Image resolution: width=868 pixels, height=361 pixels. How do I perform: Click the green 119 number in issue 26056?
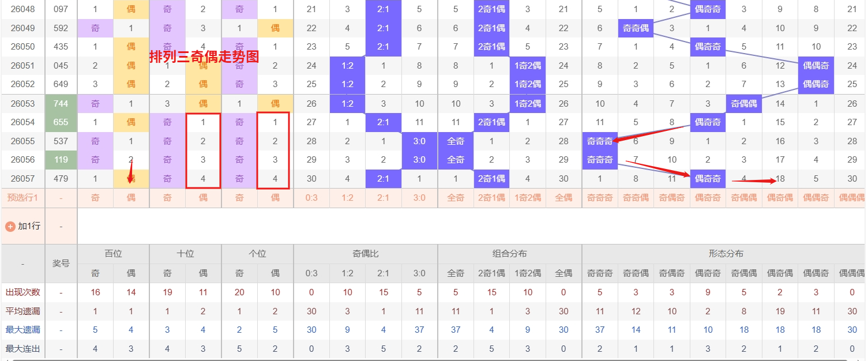(x=61, y=160)
